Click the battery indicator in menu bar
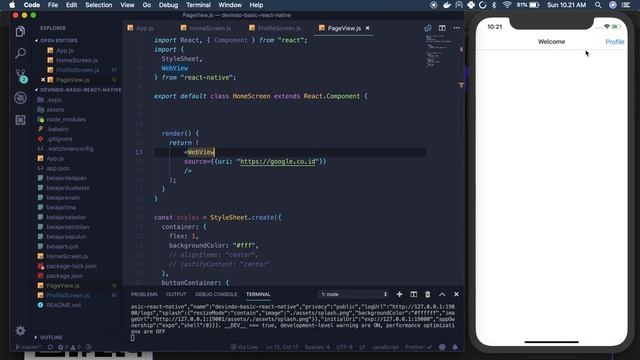 click(x=528, y=5)
